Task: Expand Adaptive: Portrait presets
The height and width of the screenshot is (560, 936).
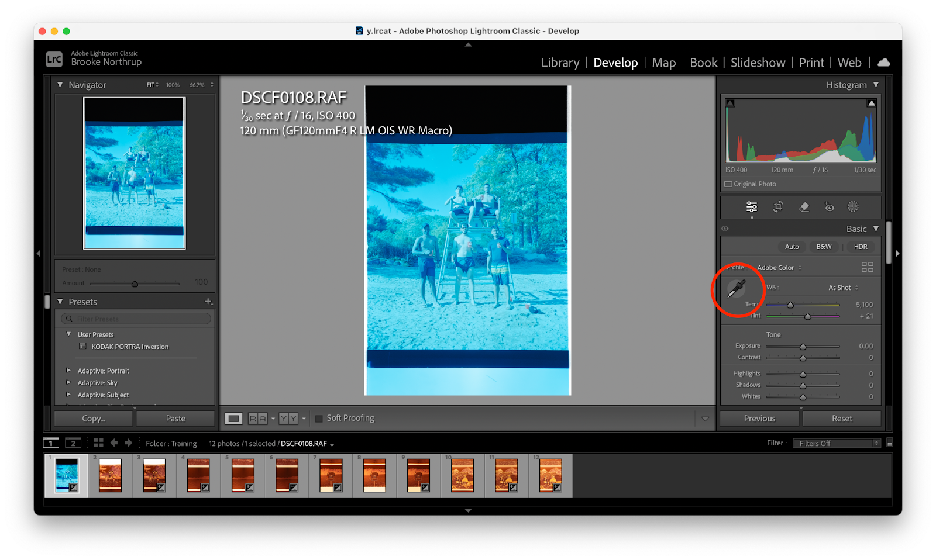Action: pos(68,371)
